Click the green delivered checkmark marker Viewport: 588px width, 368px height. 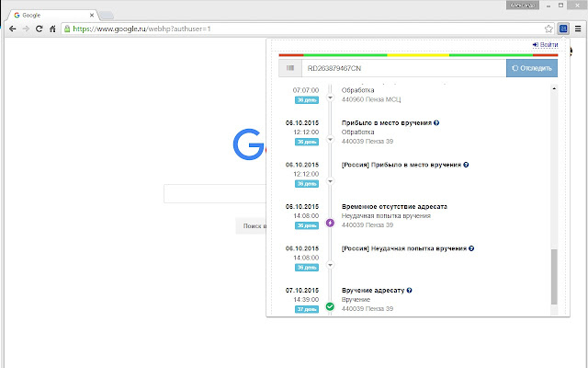coord(330,306)
